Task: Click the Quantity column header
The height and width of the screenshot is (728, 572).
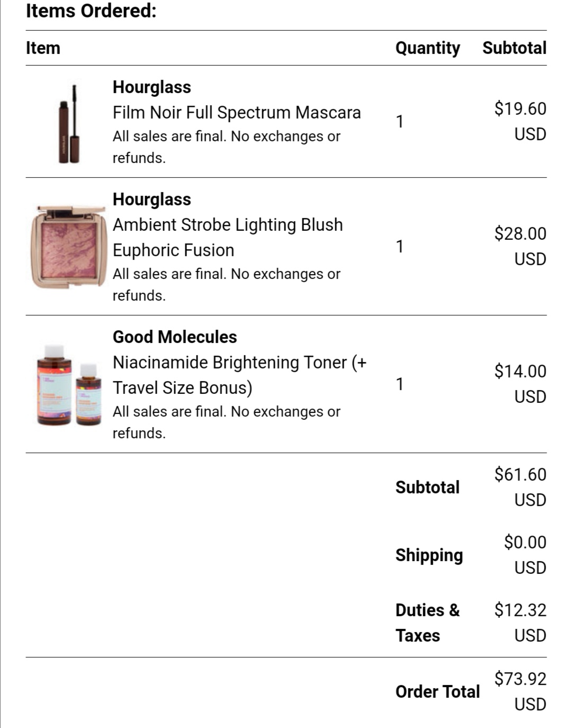Action: pos(428,48)
